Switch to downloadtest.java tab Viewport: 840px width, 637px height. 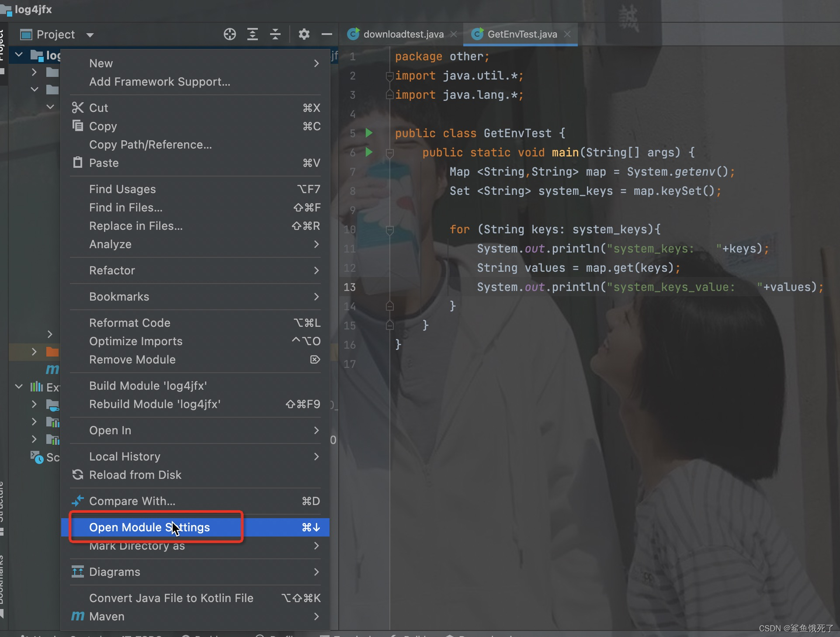tap(403, 34)
